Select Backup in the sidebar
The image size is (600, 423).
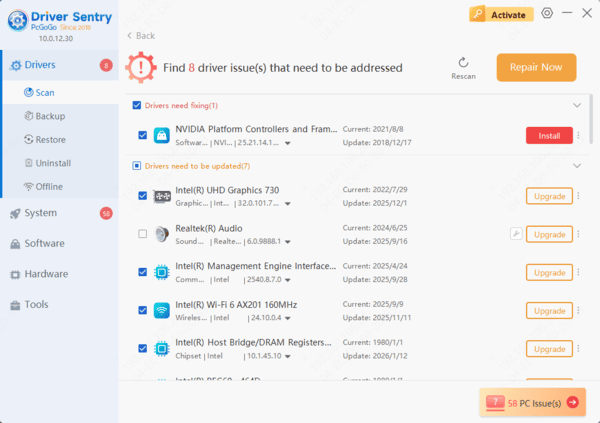[x=50, y=116]
